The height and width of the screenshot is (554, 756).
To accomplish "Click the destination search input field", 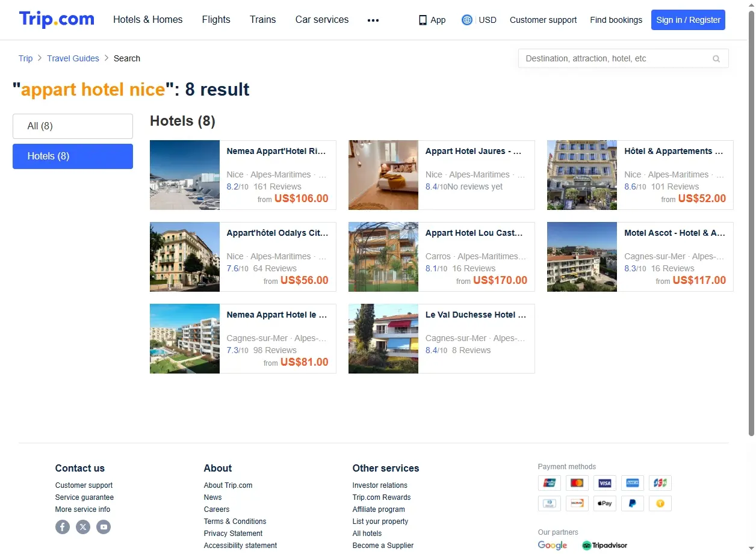I will (623, 58).
